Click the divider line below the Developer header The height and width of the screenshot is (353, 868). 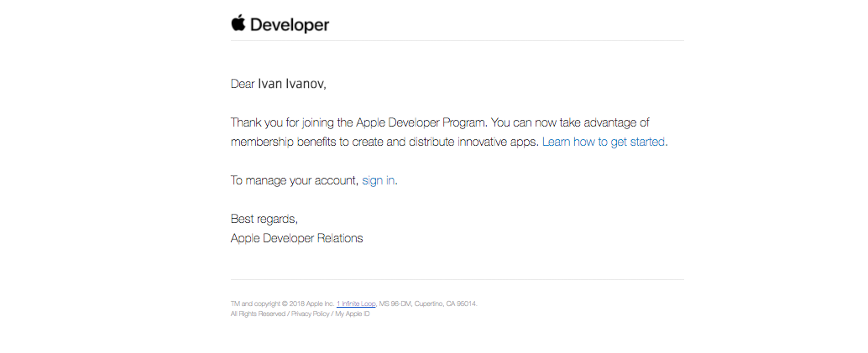coord(457,40)
